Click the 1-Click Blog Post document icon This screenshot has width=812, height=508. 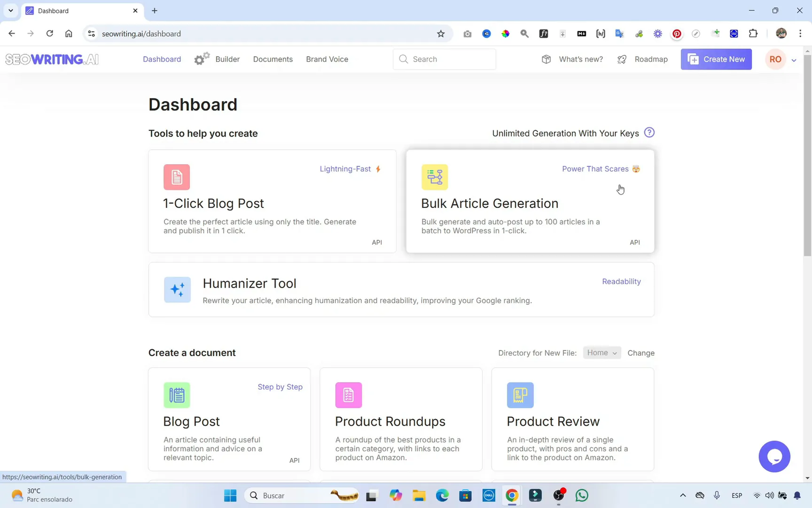pos(177,177)
